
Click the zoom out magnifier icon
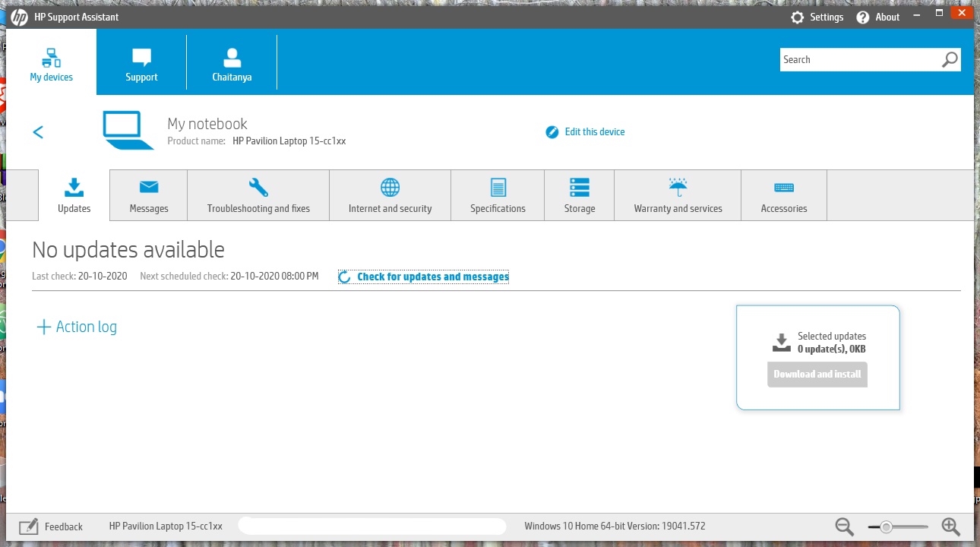(845, 526)
